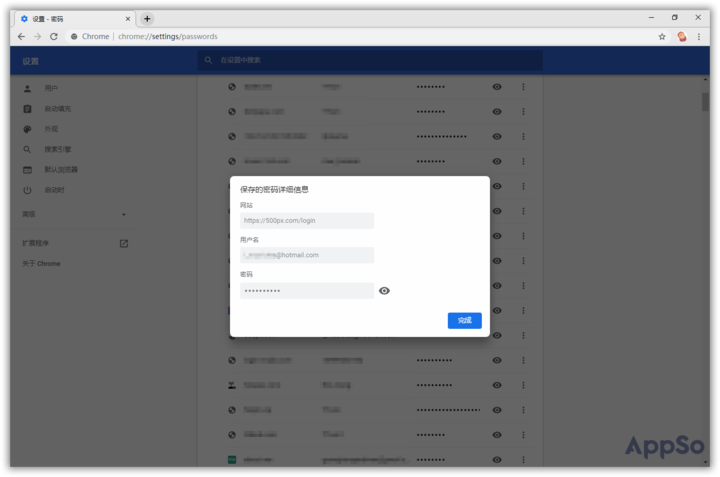Screen dimensions: 720x477
Task: Reveal password for the green favicon row
Action: pyautogui.click(x=497, y=460)
